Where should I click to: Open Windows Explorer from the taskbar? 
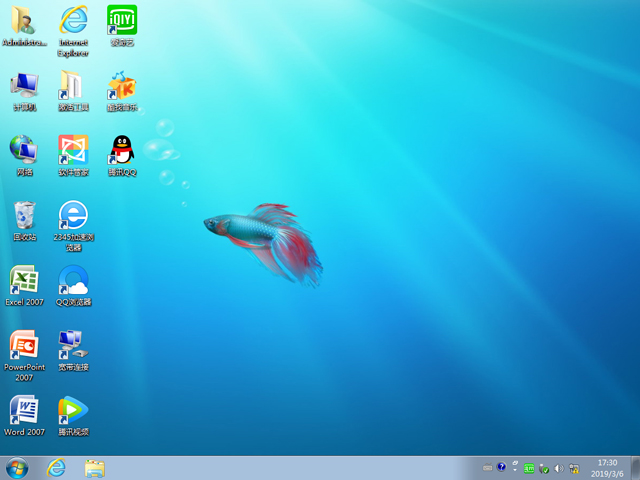tap(95, 468)
